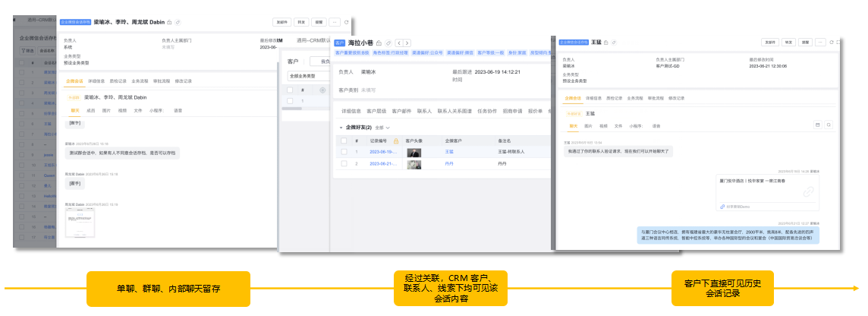Open 详细信息 tab in 海拉小巷 window
The height and width of the screenshot is (316, 868).
pyautogui.click(x=351, y=112)
